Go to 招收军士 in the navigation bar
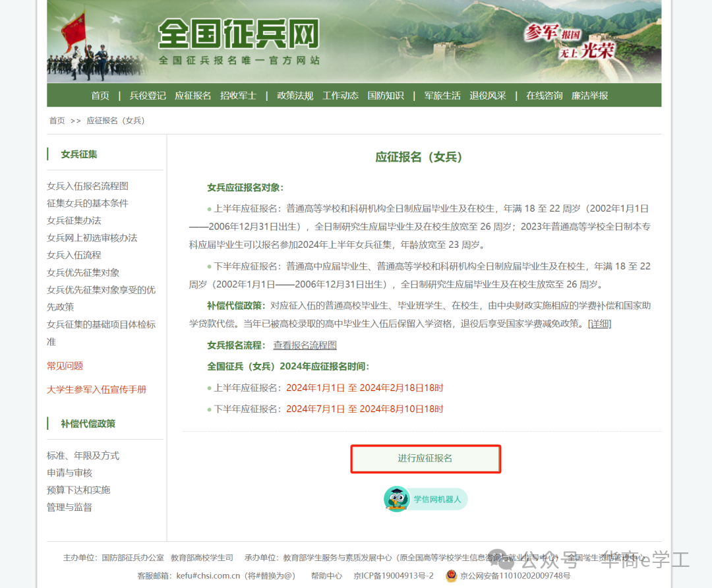Screen dimensions: 712x588 click(238, 96)
